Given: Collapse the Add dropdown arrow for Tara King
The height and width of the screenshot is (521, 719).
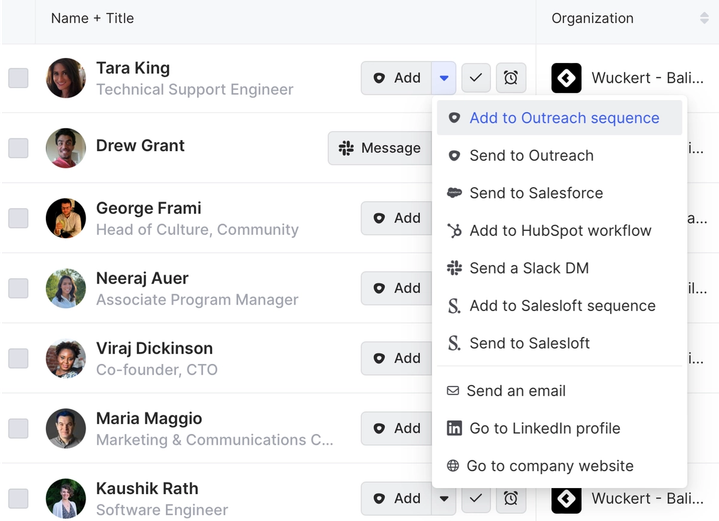Looking at the screenshot, I should tap(444, 78).
